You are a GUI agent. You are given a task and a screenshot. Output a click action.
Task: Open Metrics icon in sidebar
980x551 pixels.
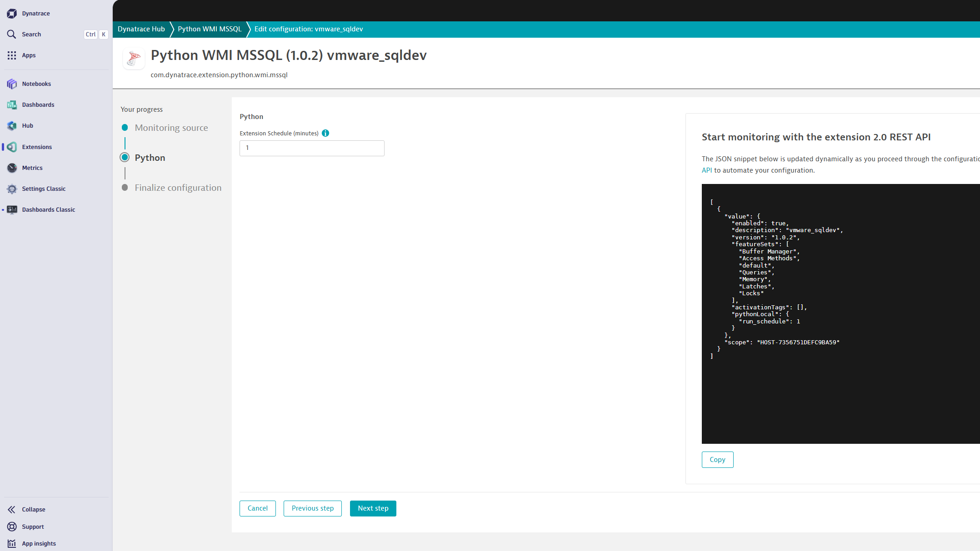[x=12, y=168]
